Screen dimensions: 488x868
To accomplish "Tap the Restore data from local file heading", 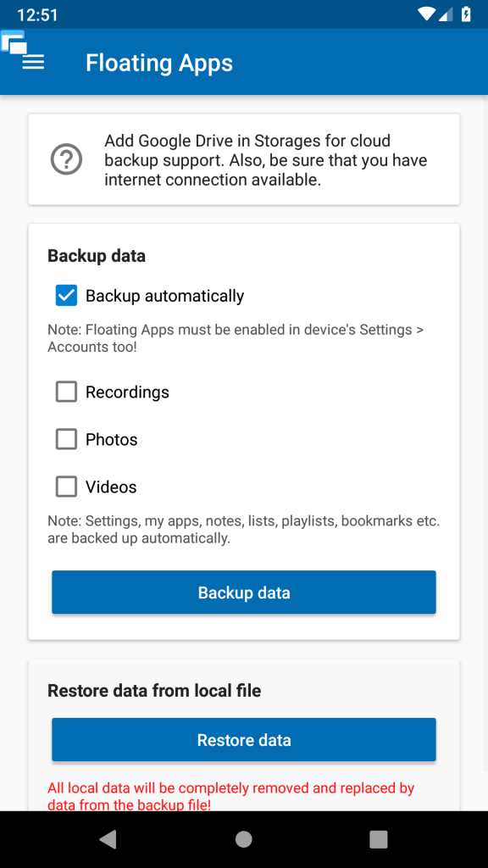I will point(154,690).
